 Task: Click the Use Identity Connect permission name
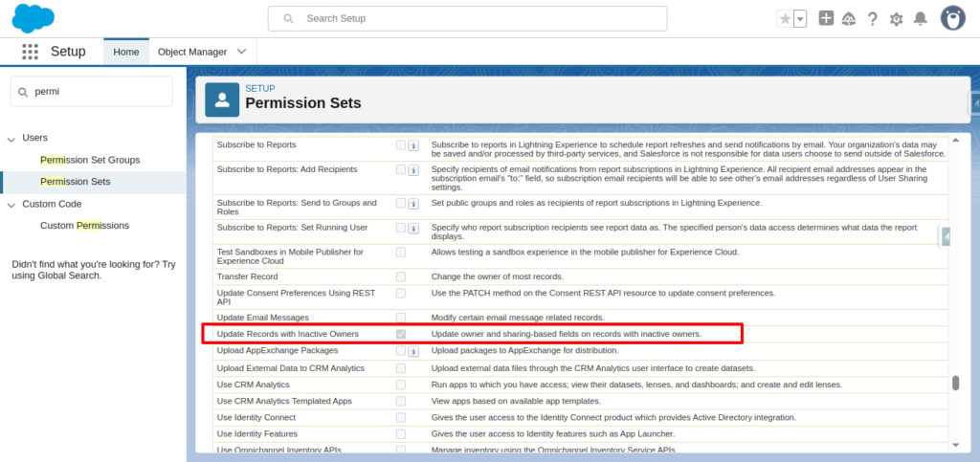[256, 417]
